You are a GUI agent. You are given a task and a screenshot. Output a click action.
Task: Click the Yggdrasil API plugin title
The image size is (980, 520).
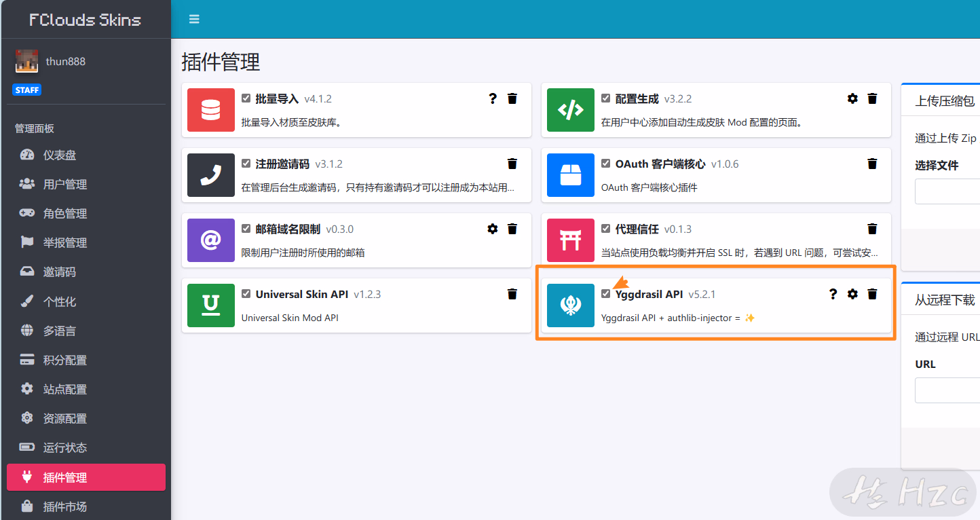coord(649,294)
